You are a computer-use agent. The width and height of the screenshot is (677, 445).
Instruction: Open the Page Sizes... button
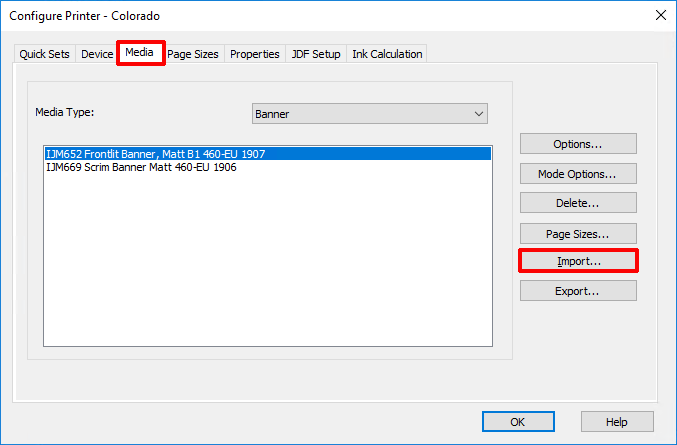tap(578, 234)
